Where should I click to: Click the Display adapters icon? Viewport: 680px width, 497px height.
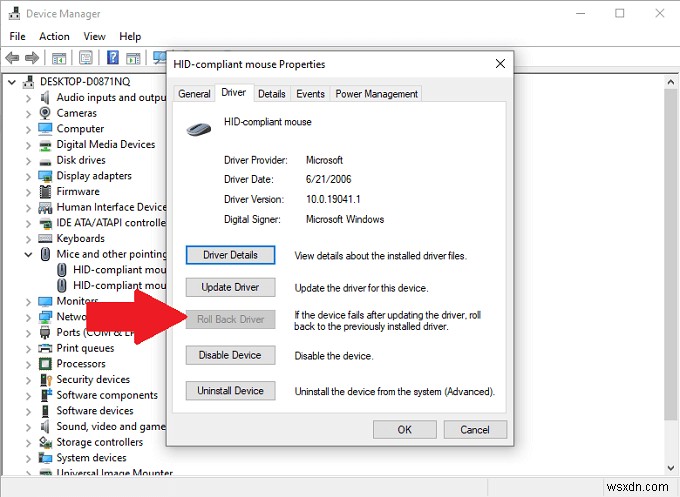coord(45,176)
